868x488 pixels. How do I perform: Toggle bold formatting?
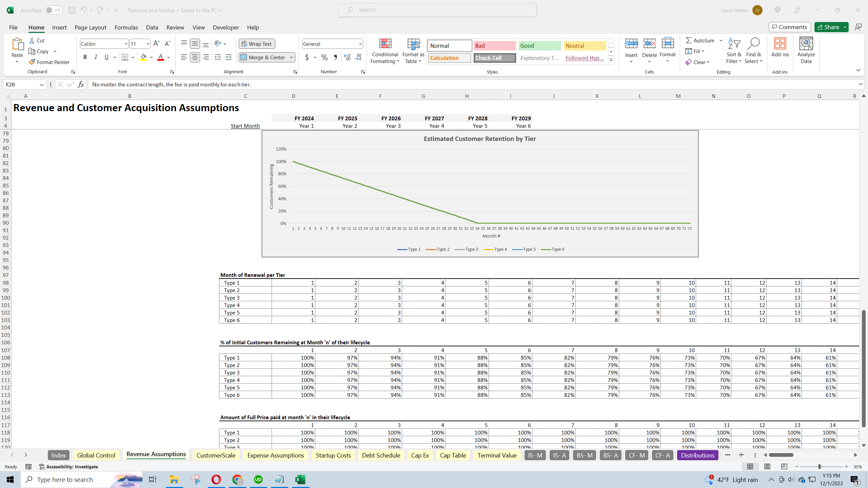click(x=85, y=57)
